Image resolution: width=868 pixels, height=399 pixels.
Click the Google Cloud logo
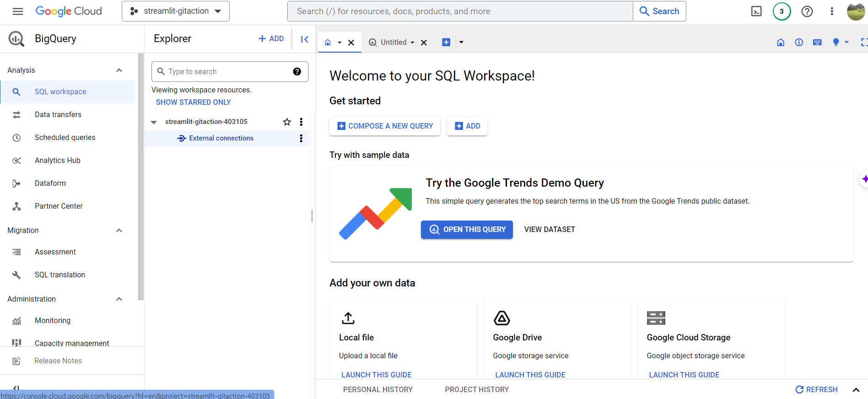pyautogui.click(x=69, y=11)
